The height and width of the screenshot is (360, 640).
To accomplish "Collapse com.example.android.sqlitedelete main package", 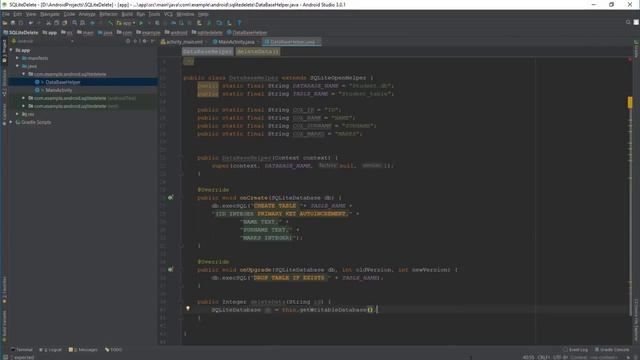I will (x=24, y=74).
